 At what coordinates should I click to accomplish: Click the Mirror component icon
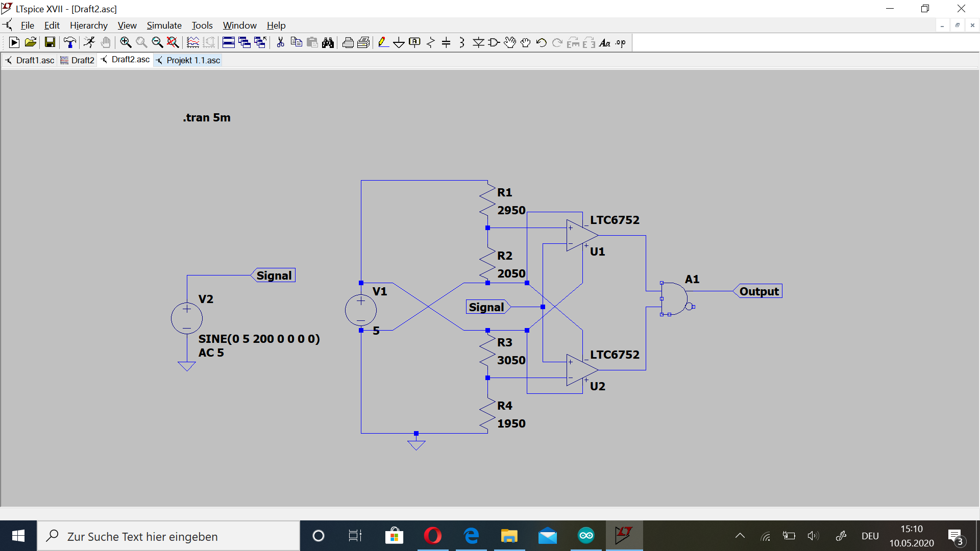pos(589,43)
